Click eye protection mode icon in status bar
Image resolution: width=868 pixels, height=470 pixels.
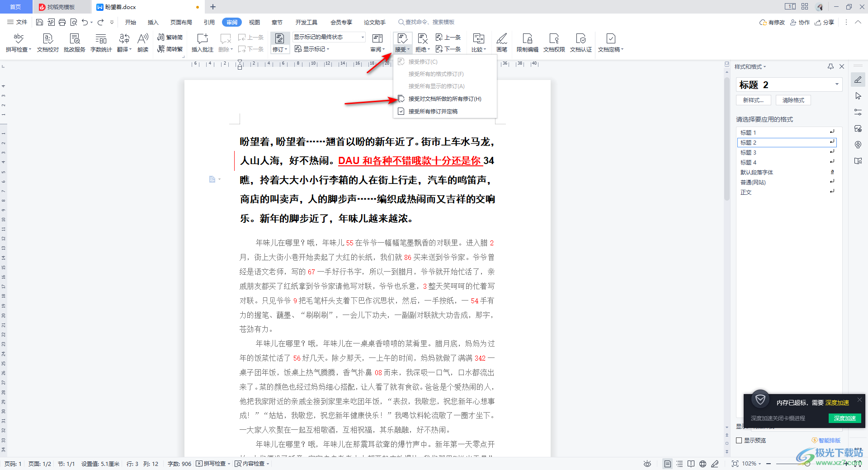(647, 464)
